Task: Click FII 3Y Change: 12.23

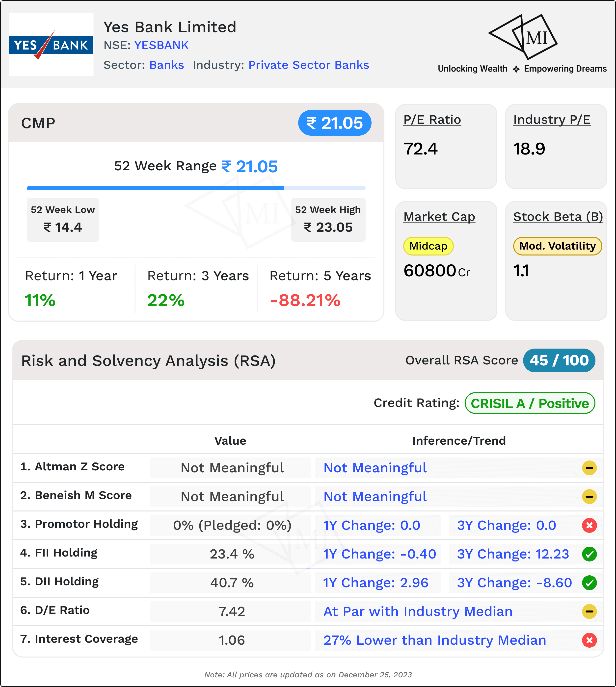Action: point(513,554)
